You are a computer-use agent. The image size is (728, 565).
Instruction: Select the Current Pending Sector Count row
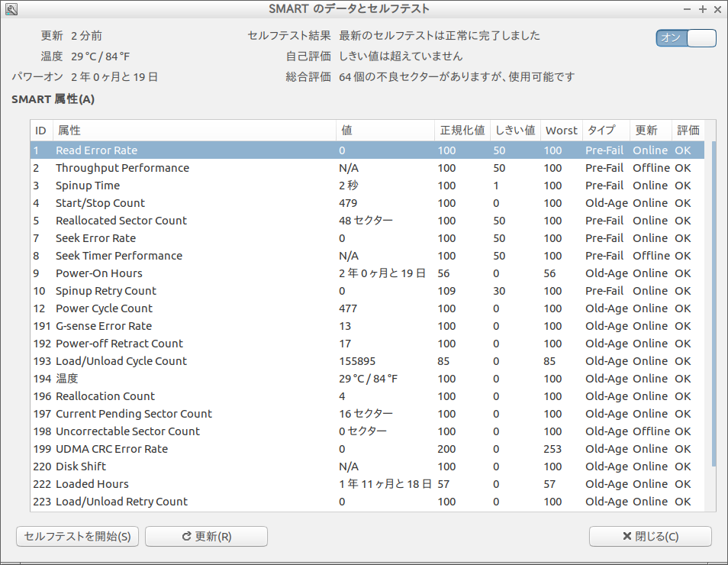pyautogui.click(x=367, y=414)
